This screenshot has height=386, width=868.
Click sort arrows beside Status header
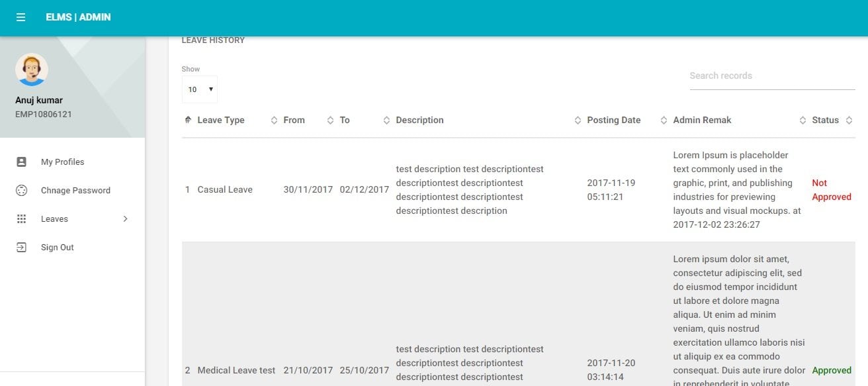point(849,120)
